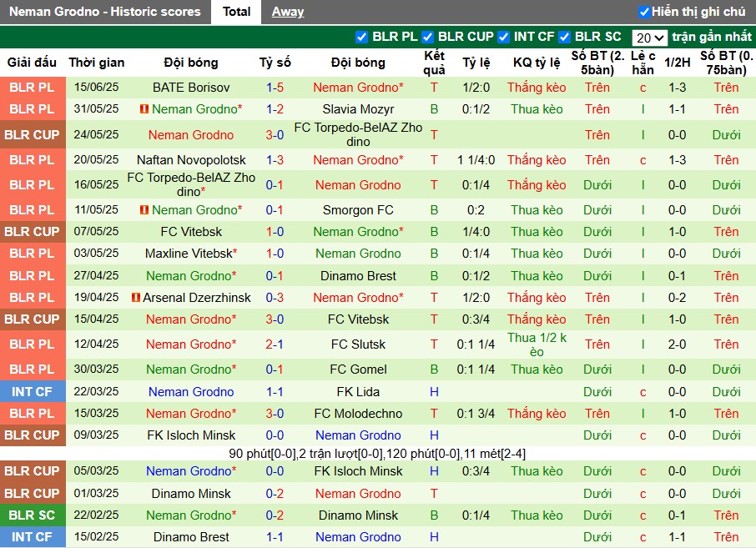This screenshot has width=756, height=548.
Task: Open Naftan Novopolotsk team link
Action: click(x=191, y=160)
